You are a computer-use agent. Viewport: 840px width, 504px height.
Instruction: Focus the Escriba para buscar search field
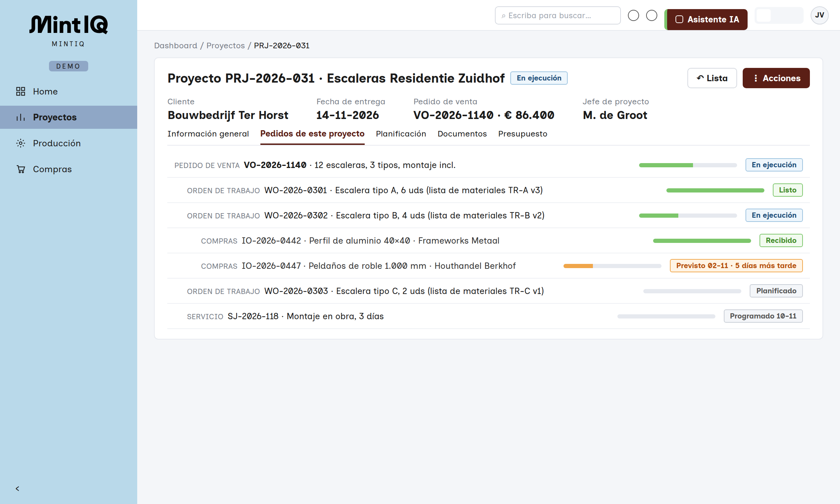pyautogui.click(x=558, y=15)
